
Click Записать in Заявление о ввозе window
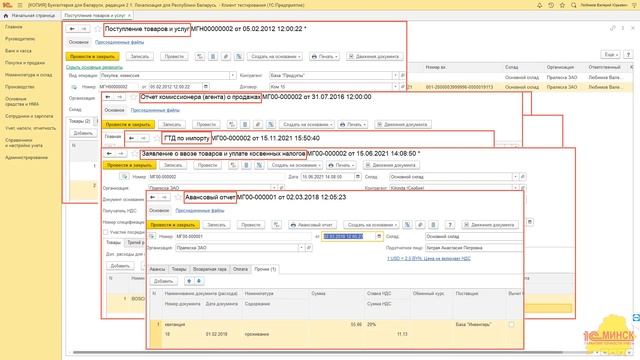coord(173,165)
